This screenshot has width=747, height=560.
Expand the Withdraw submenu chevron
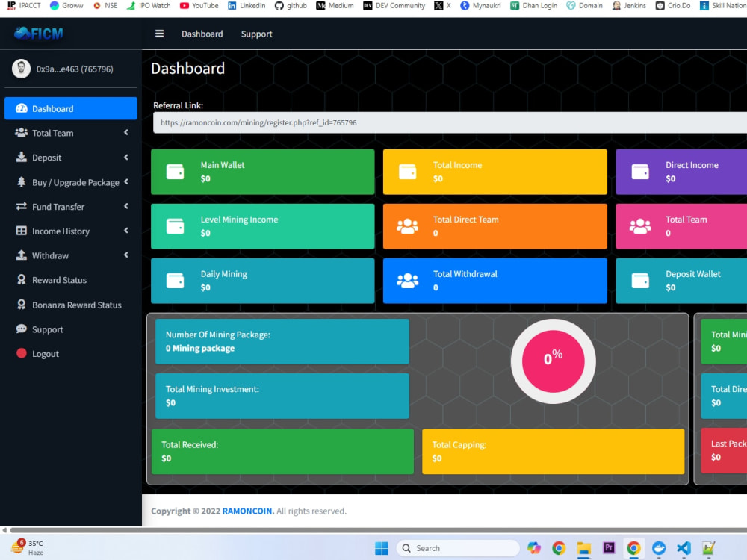[x=126, y=255]
